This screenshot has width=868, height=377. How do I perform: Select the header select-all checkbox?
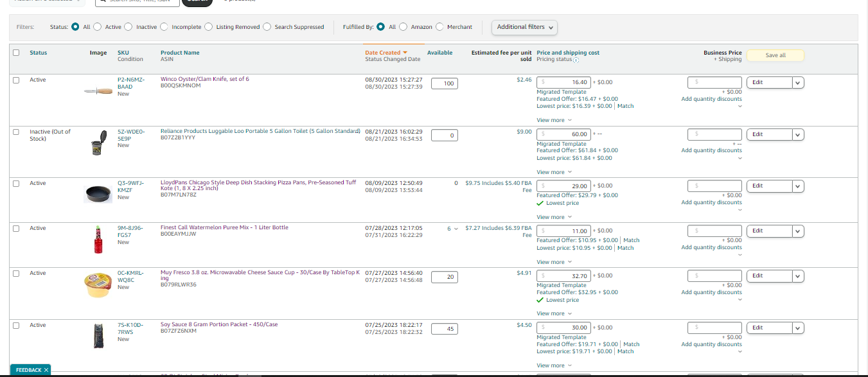click(x=16, y=53)
